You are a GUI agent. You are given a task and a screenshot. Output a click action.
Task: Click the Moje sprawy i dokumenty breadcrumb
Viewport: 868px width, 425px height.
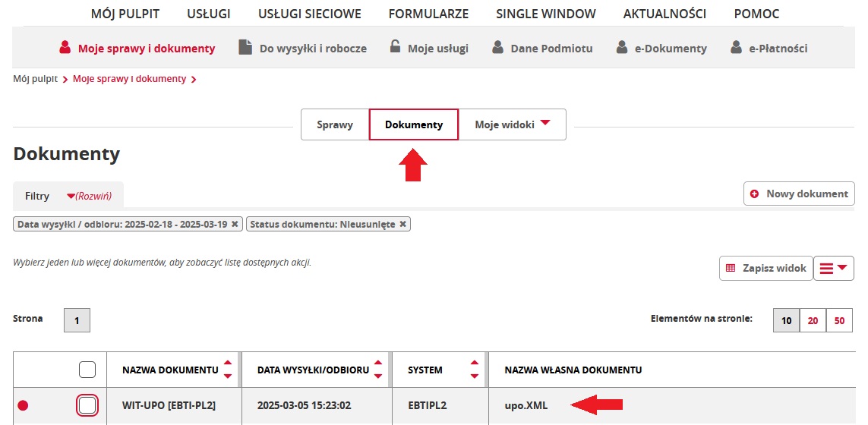(x=130, y=79)
